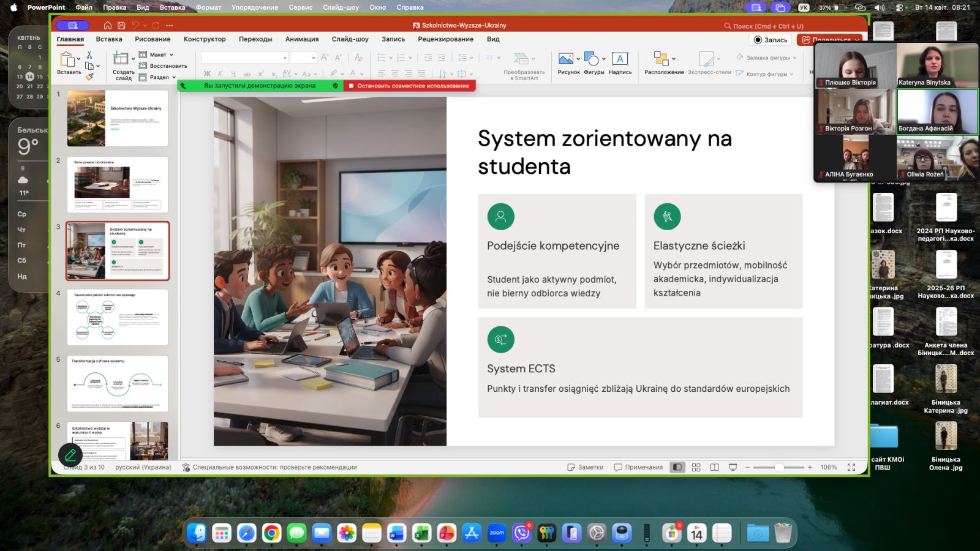Open reading view from status bar
The image size is (980, 551).
(714, 467)
